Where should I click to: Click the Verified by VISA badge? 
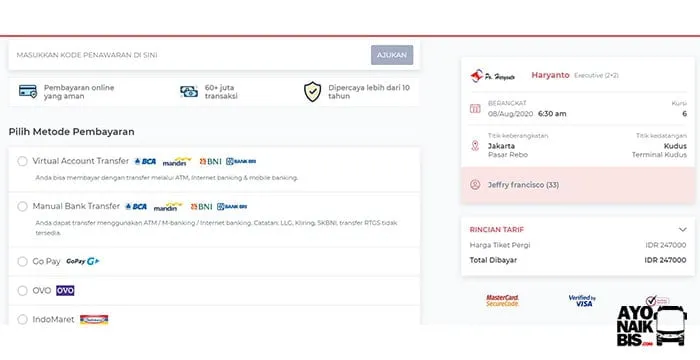click(x=582, y=301)
